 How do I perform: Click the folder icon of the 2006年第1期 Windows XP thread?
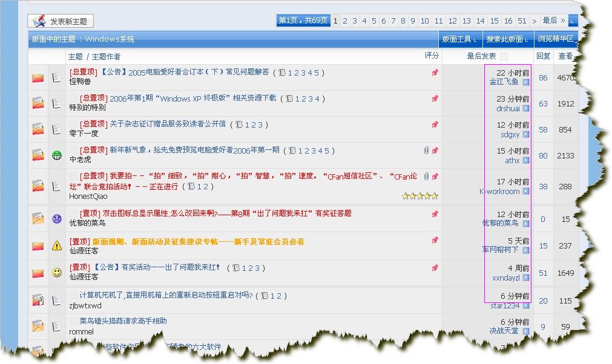pos(38,103)
